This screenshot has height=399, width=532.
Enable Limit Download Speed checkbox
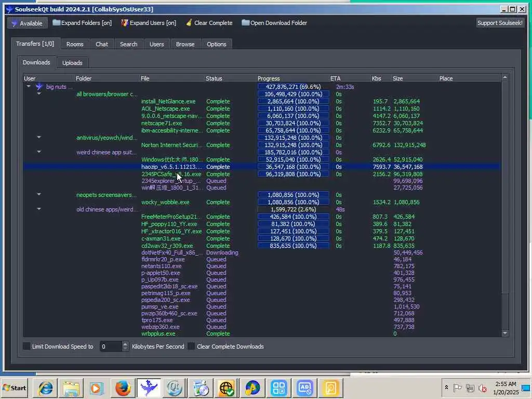click(x=26, y=347)
